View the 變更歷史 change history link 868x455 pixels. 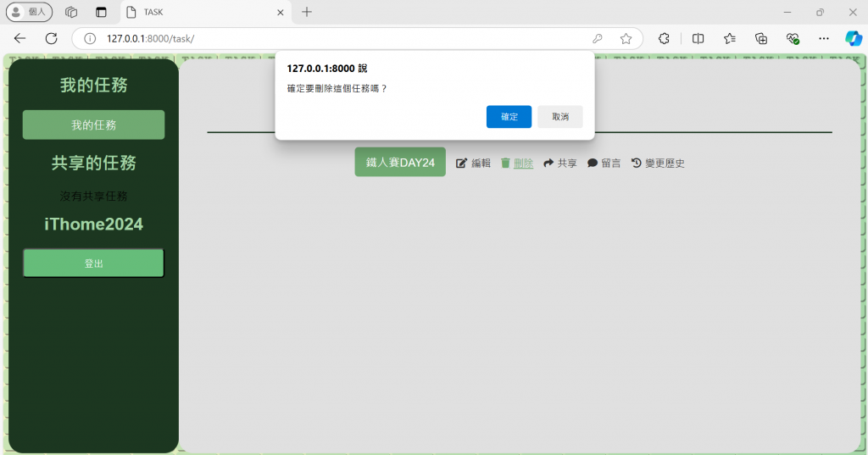tap(665, 164)
